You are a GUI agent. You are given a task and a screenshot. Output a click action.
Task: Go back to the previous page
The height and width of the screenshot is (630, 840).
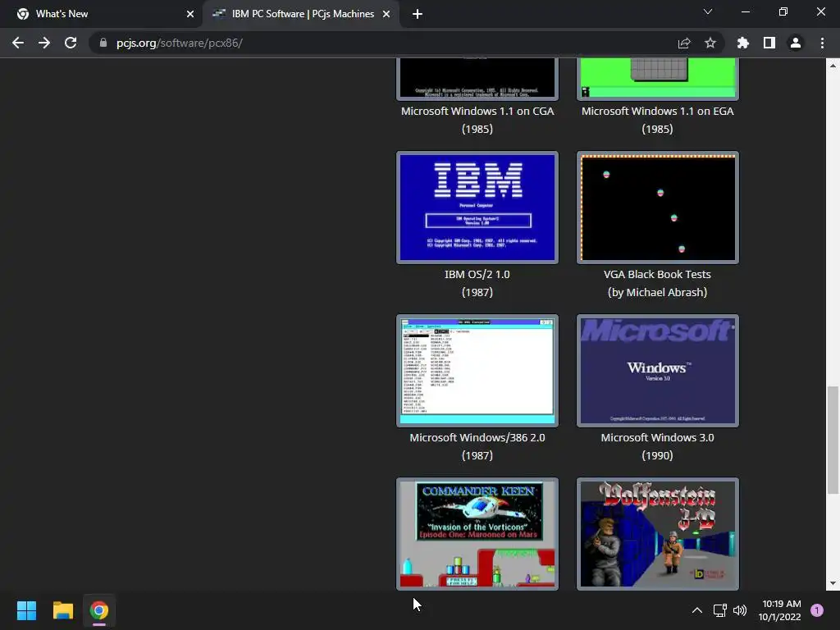pyautogui.click(x=18, y=43)
